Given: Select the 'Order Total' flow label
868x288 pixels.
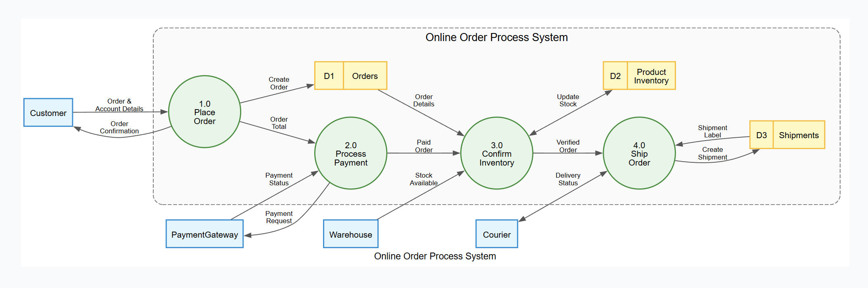Looking at the screenshot, I should [279, 123].
